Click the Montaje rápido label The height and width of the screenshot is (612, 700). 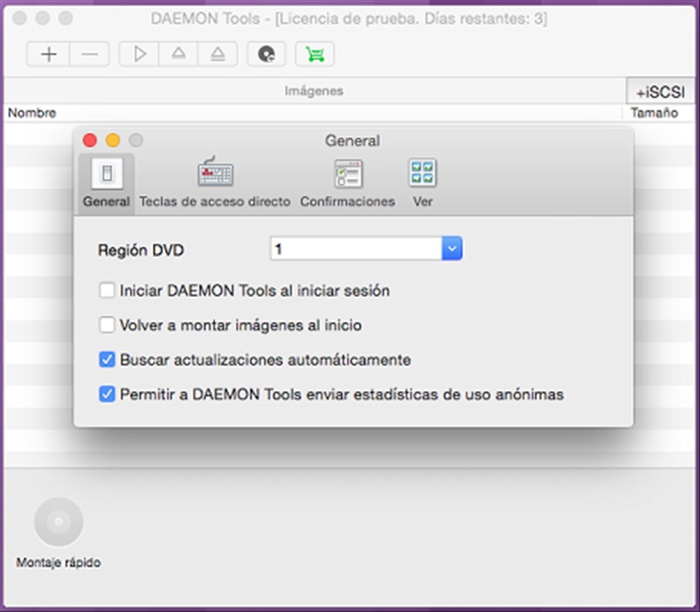(58, 562)
